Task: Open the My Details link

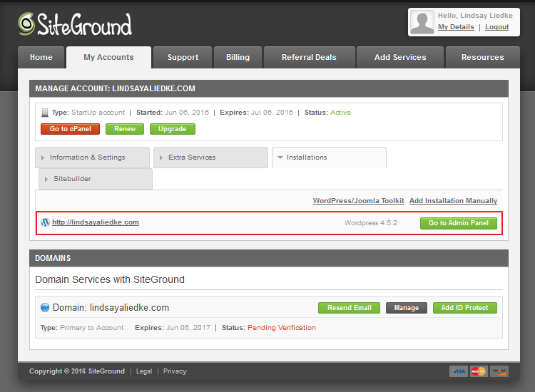Action: [x=456, y=27]
